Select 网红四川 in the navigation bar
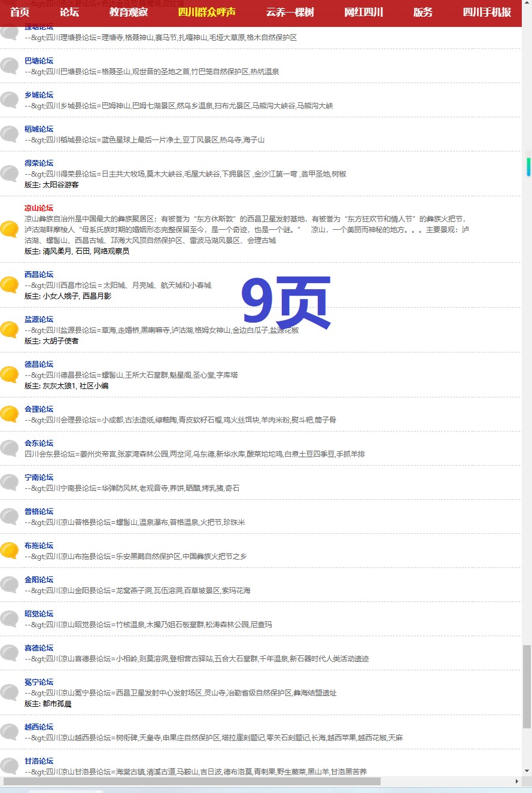Image resolution: width=532 pixels, height=793 pixels. tap(363, 12)
